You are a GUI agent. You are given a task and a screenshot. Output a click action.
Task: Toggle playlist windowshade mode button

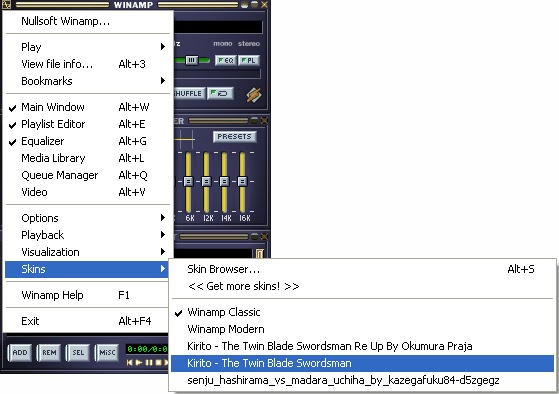pos(255,236)
